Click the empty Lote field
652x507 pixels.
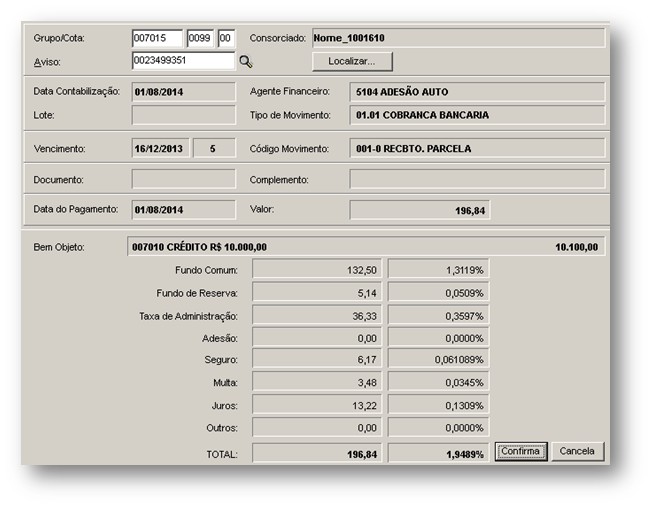183,115
